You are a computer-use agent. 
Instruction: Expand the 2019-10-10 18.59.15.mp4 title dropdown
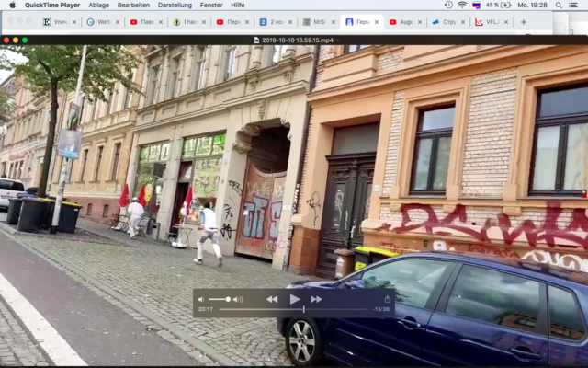[x=337, y=40]
